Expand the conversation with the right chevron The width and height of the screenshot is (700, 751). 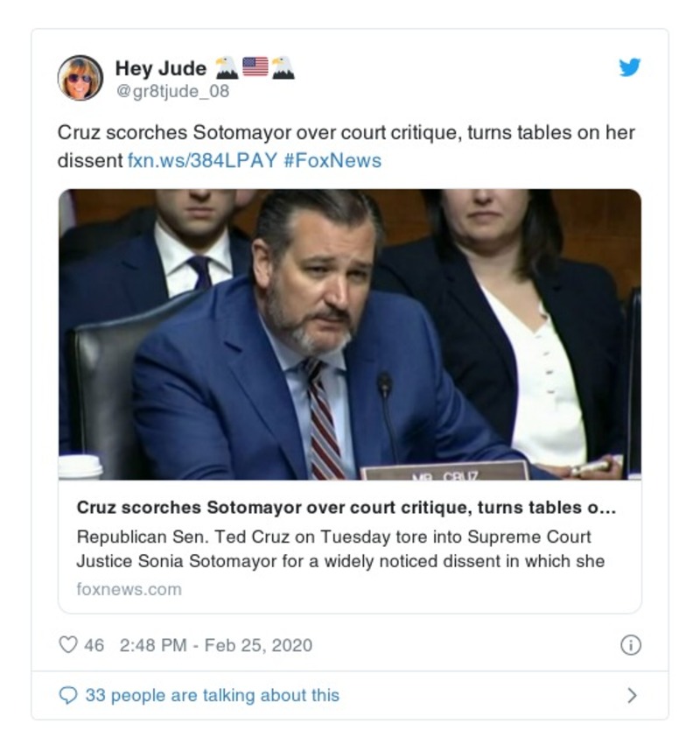pos(632,696)
